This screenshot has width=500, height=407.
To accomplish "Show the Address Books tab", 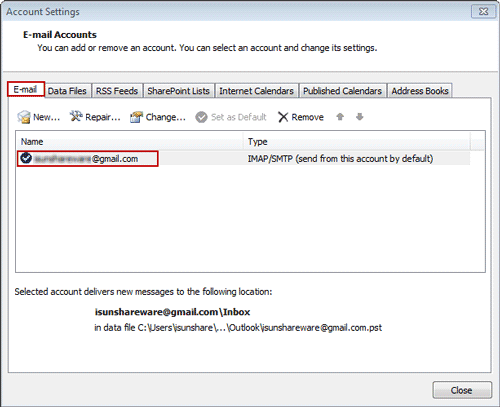I will (420, 91).
